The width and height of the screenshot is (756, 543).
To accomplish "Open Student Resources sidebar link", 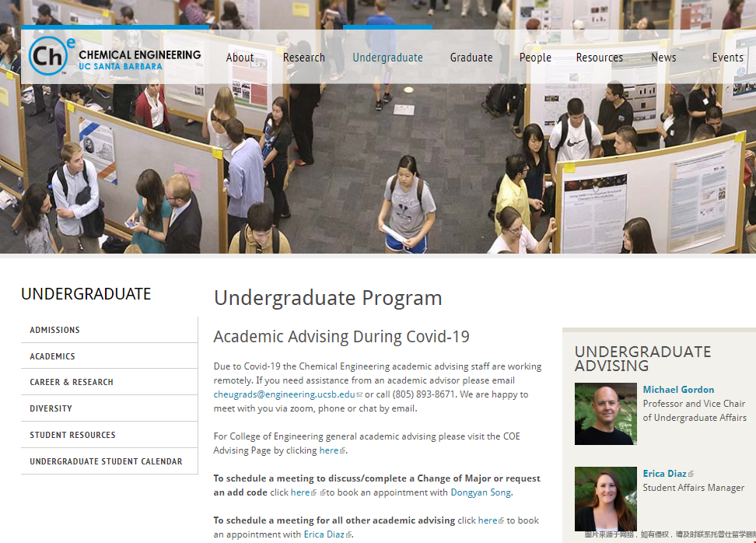I will [72, 435].
